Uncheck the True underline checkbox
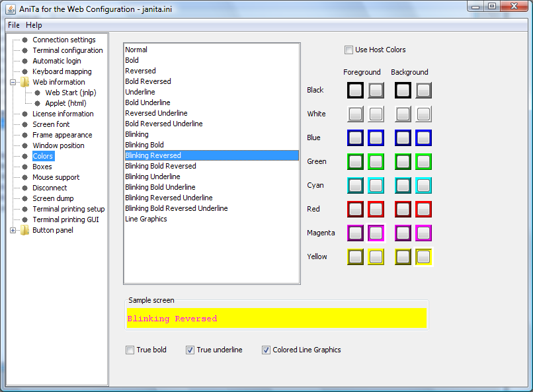 (x=190, y=350)
